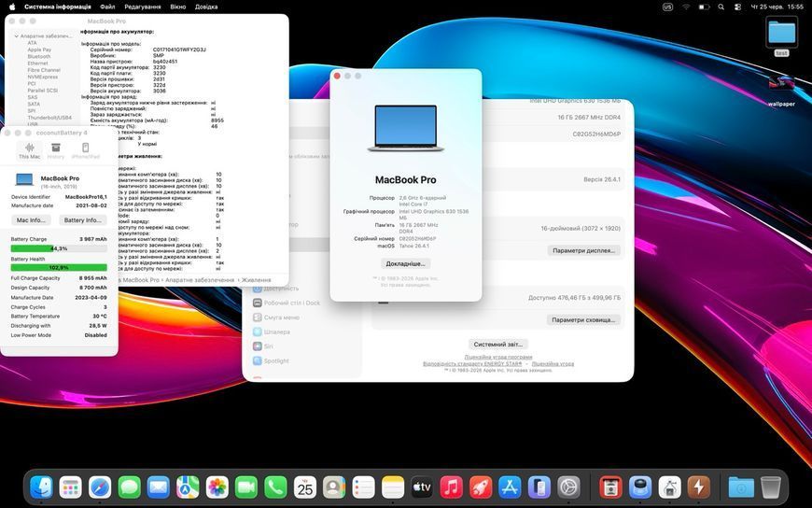Open Finder from the Dock

pos(41,487)
